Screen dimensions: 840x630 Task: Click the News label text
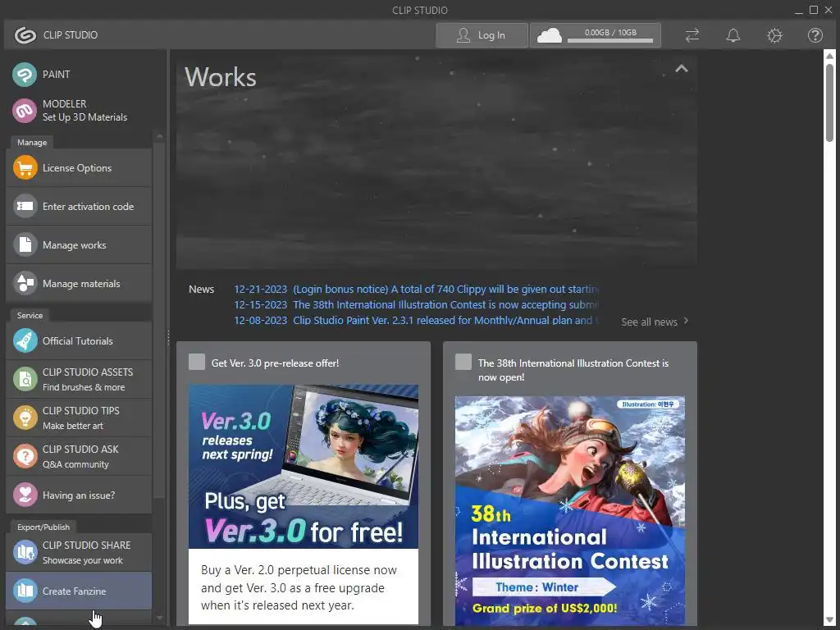tap(202, 290)
